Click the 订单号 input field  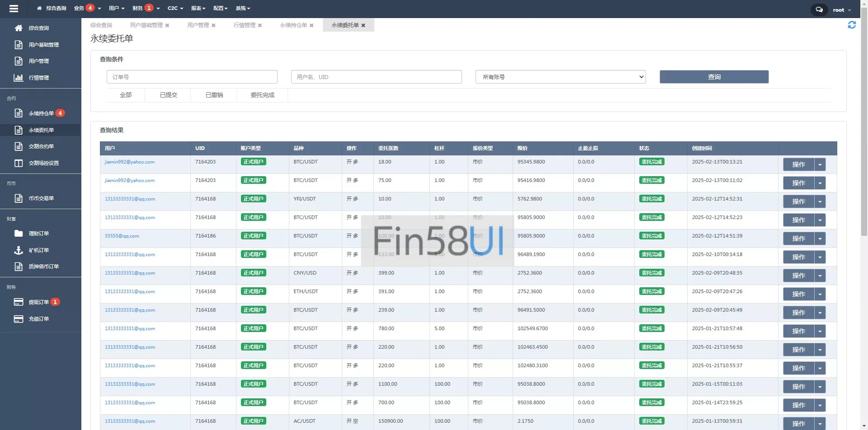192,77
